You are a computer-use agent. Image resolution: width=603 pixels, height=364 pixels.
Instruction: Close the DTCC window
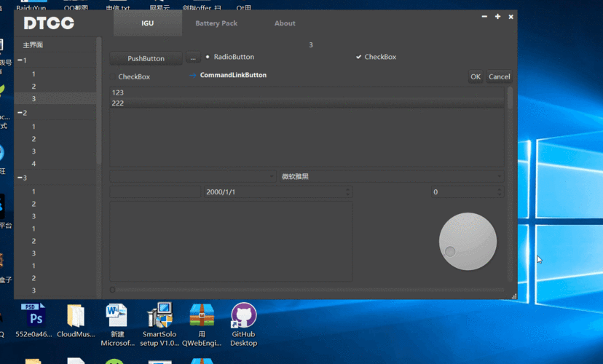[x=511, y=17]
